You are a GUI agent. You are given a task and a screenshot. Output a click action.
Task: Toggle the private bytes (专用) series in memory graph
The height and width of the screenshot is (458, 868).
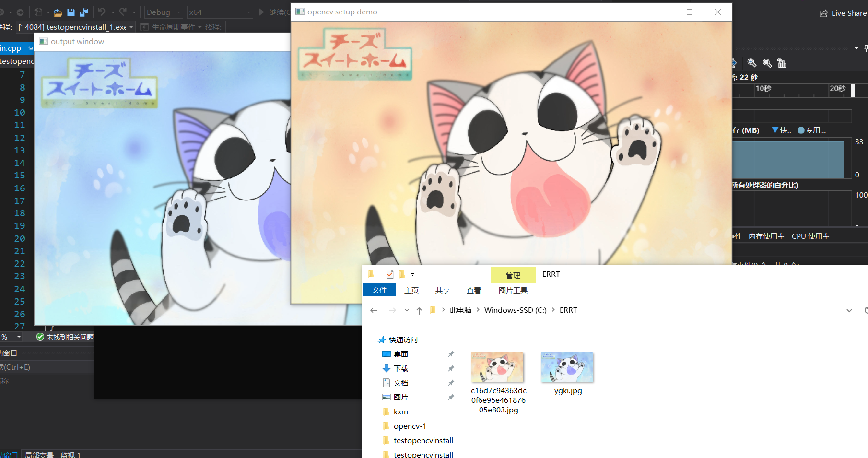811,130
